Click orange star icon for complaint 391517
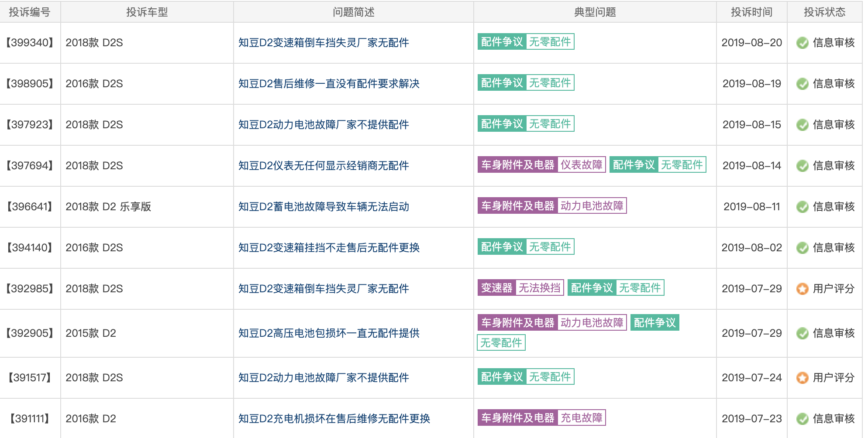The image size is (868, 438). [x=802, y=378]
